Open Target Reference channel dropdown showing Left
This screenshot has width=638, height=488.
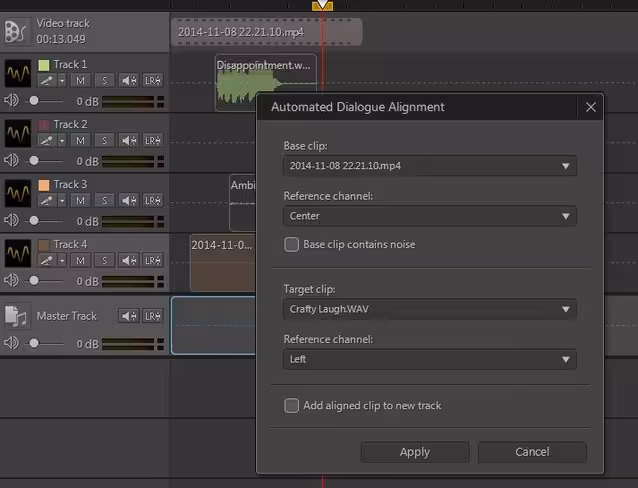(x=430, y=359)
